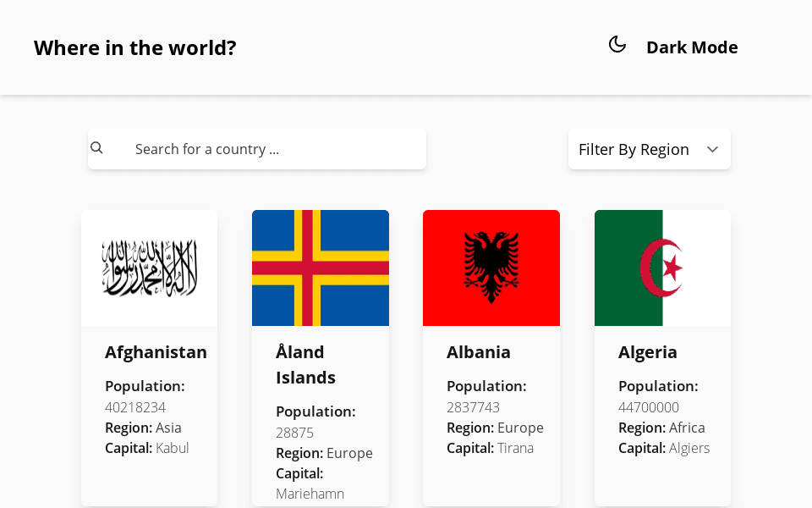Click the Åland Islands flag
812x508 pixels.
tap(320, 268)
